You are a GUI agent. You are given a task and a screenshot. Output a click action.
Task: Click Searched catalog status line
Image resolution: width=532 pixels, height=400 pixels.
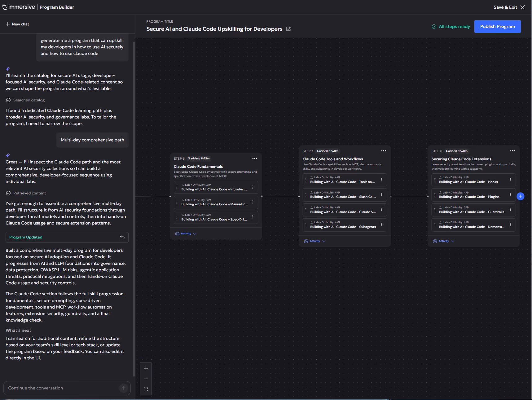25,100
